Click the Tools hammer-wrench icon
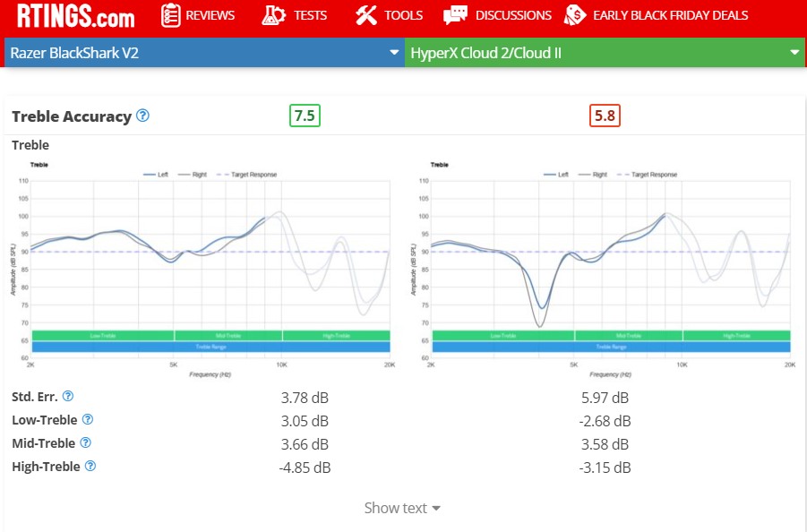 click(366, 15)
